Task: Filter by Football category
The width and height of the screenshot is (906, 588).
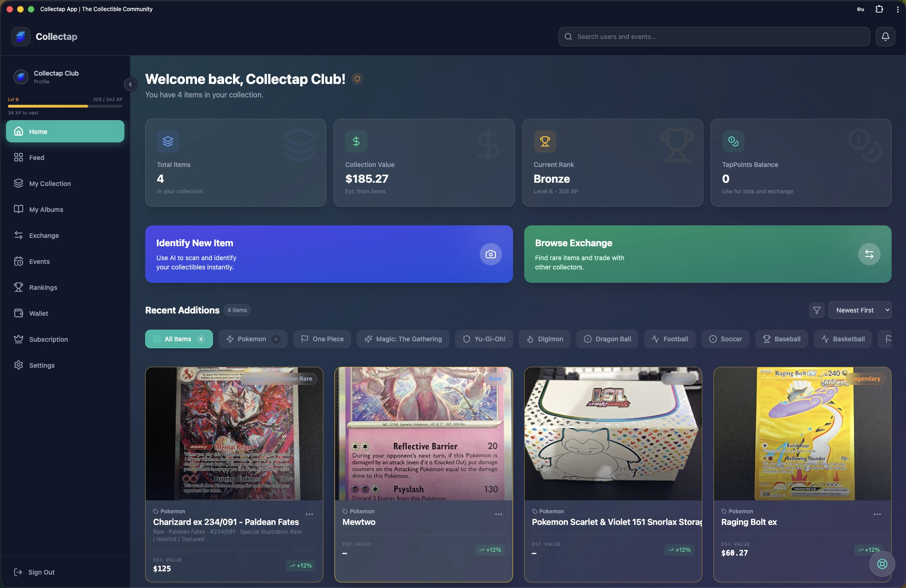Action: click(x=670, y=339)
